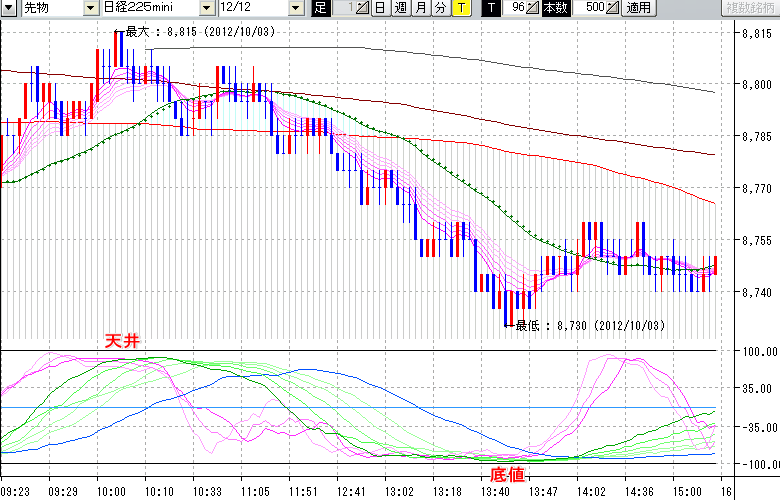Select the 分 (minute) timeframe button
The width and height of the screenshot is (780, 500).
point(439,8)
